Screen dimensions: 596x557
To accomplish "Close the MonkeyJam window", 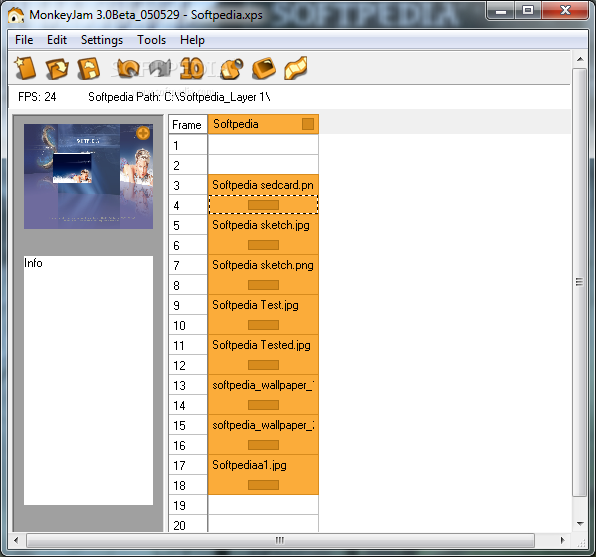I will (x=565, y=11).
